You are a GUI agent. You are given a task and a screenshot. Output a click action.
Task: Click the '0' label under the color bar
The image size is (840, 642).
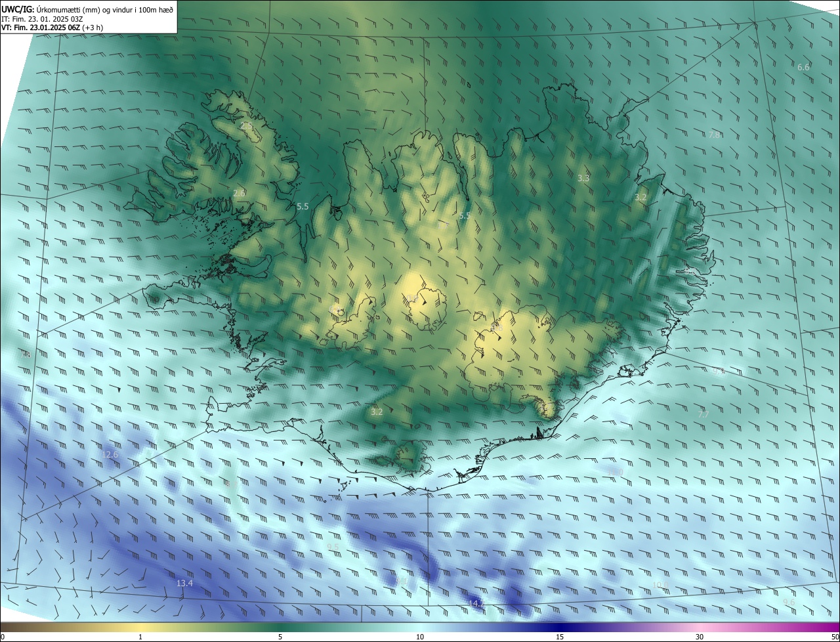(3, 637)
